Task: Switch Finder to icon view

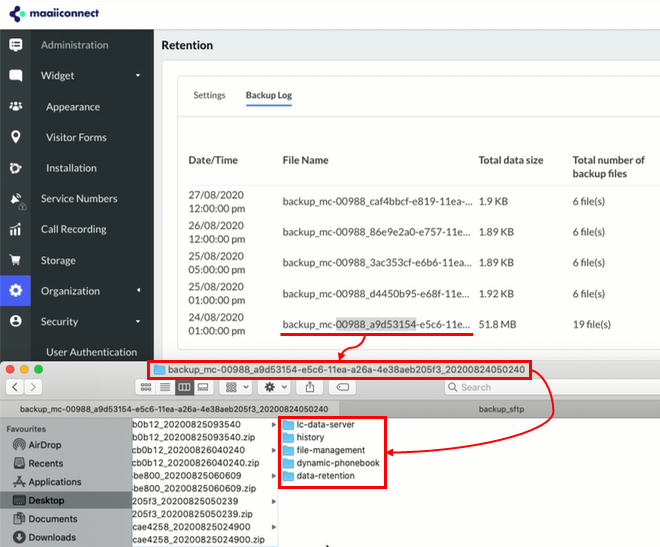Action: pyautogui.click(x=146, y=387)
